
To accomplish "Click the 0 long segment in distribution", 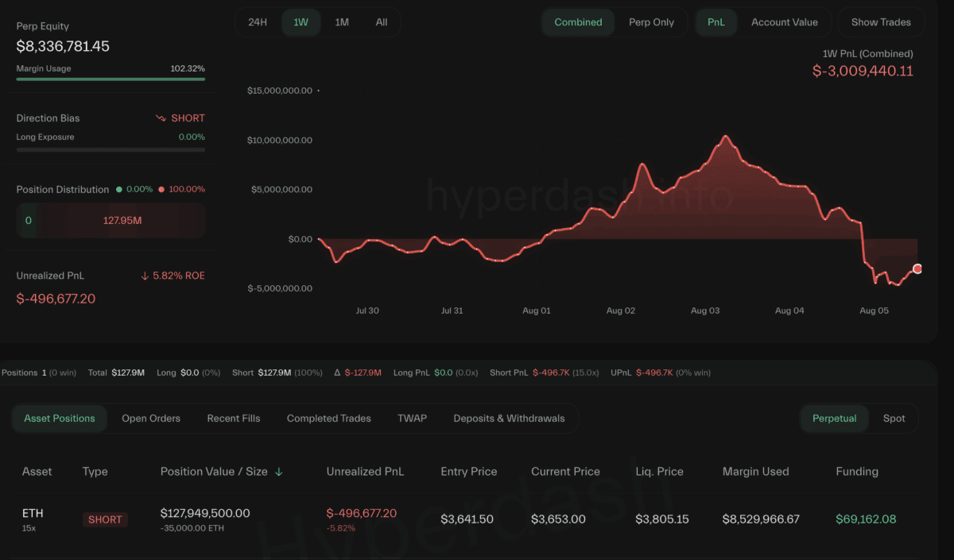I will (29, 220).
